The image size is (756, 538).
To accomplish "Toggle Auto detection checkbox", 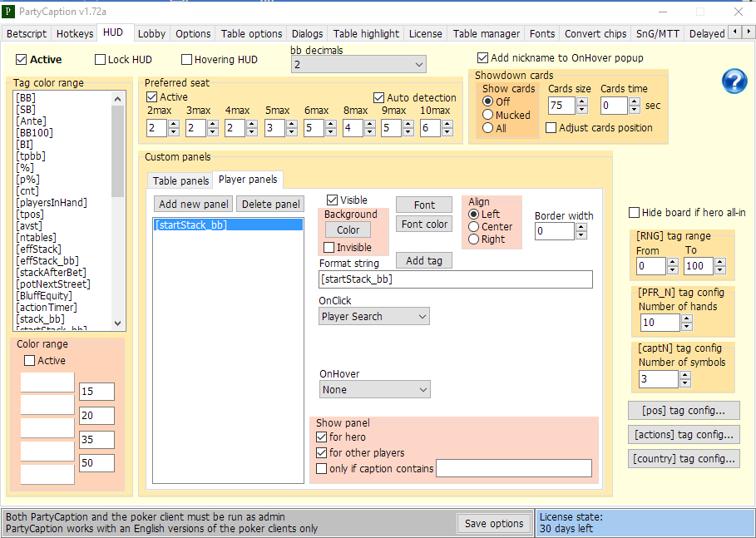I will [379, 98].
